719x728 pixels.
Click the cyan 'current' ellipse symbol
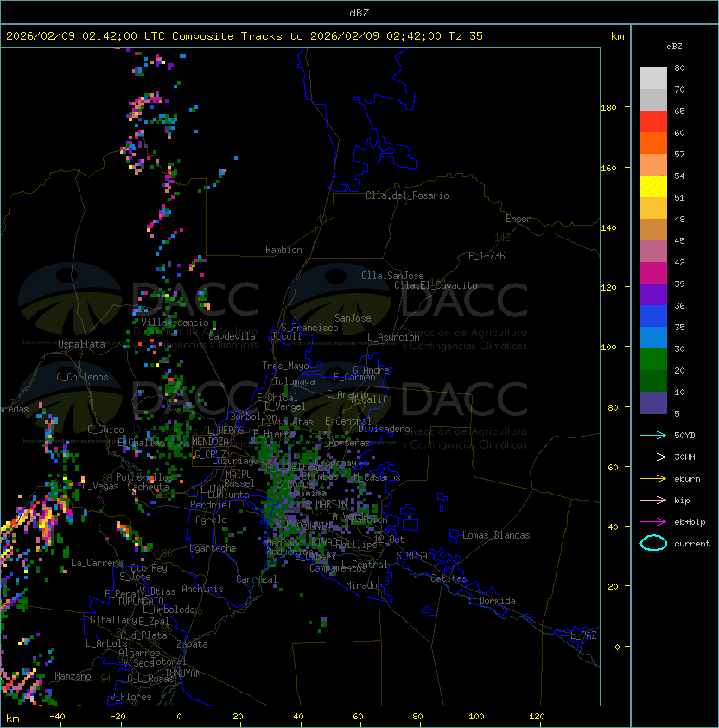653,543
